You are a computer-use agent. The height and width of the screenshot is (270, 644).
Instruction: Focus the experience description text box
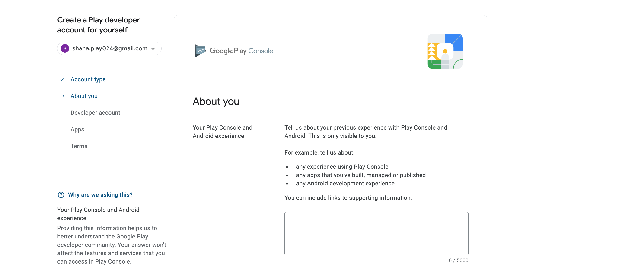pyautogui.click(x=376, y=234)
